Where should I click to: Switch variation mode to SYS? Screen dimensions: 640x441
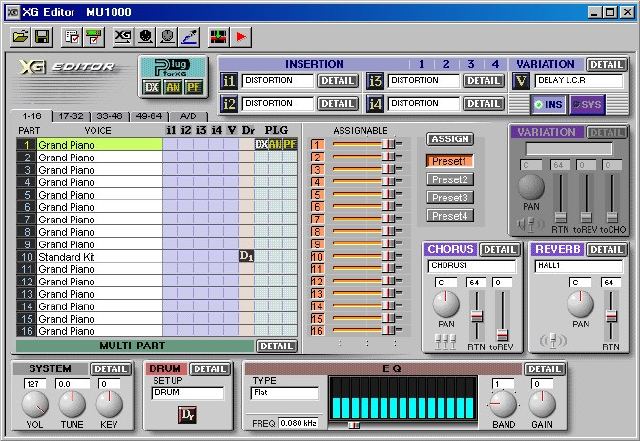[x=587, y=105]
